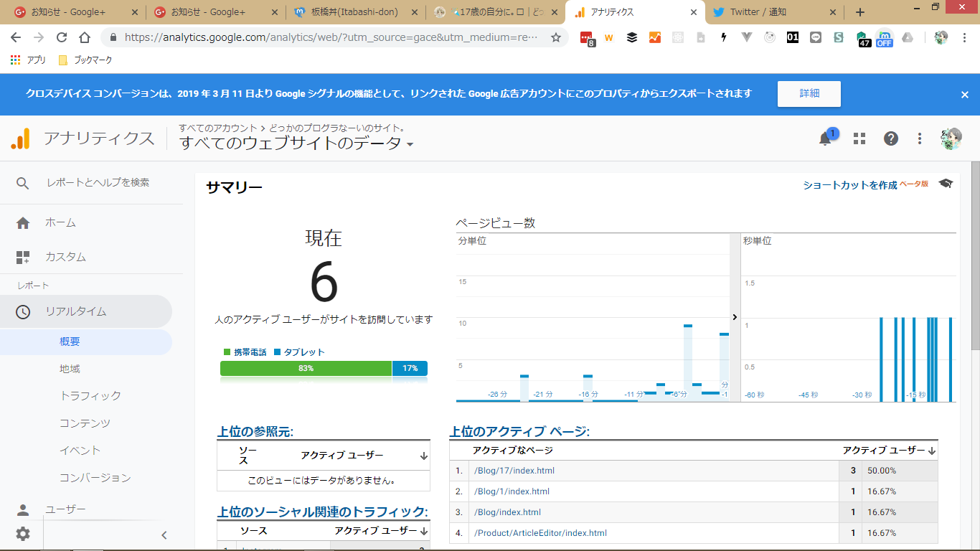Image resolution: width=980 pixels, height=551 pixels.
Task: Bookmark this page with the star icon
Action: tap(556, 38)
